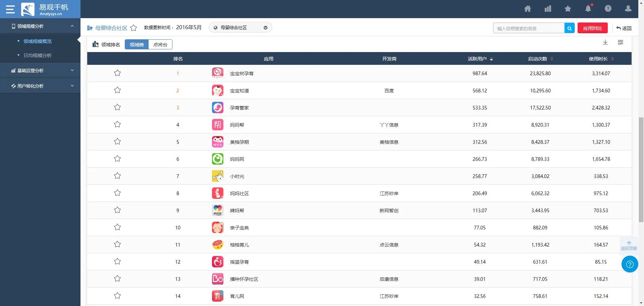Collapse the 领域规模分析 sidebar section
The height and width of the screenshot is (306, 644).
coord(40,26)
